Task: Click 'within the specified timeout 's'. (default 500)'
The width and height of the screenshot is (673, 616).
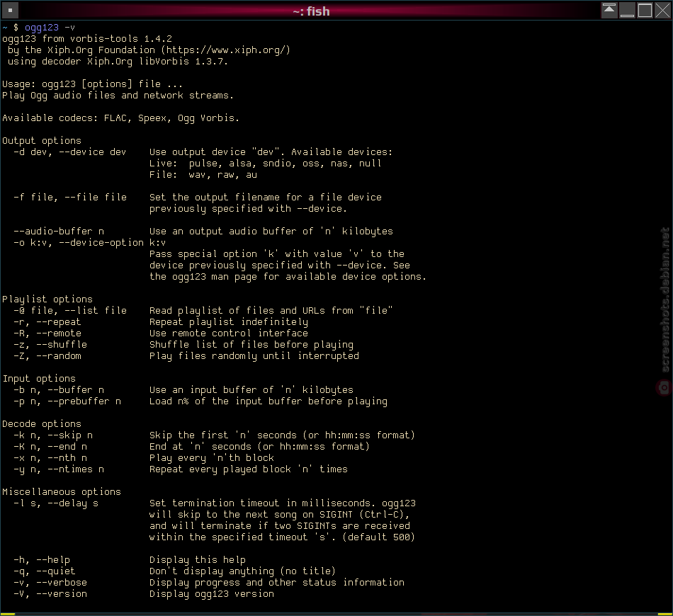Action: pyautogui.click(x=282, y=537)
